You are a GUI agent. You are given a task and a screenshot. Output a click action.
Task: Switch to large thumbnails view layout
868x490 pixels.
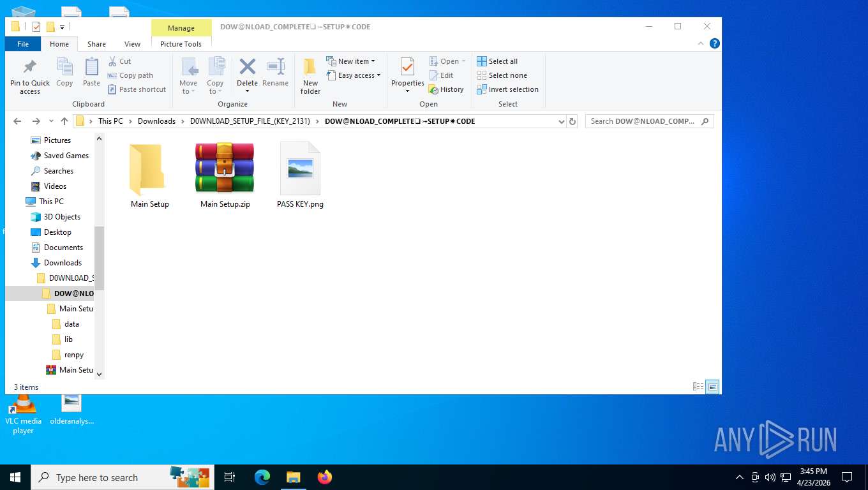click(x=713, y=387)
